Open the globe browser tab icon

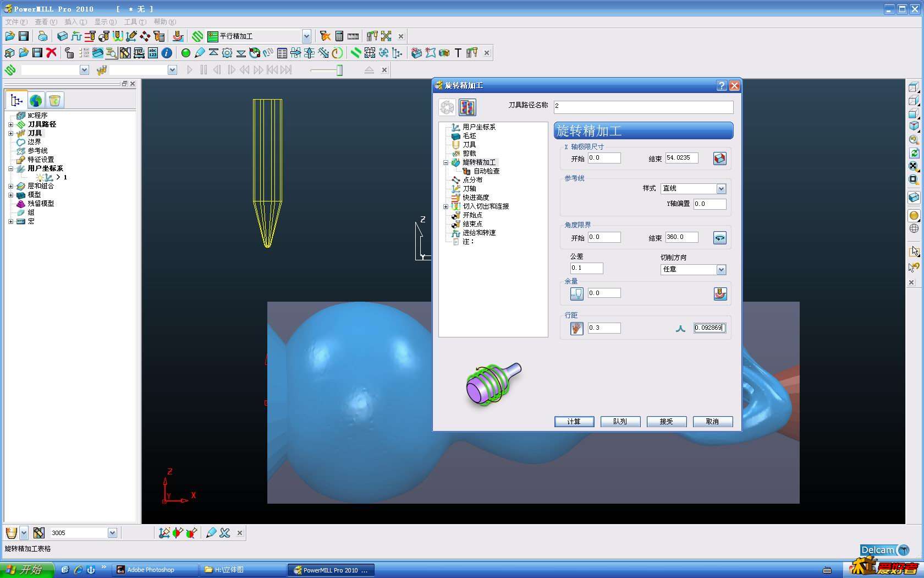click(x=36, y=100)
